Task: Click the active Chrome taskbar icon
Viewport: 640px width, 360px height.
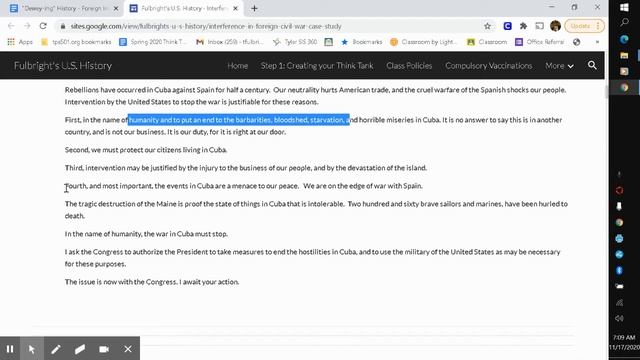Action: [x=624, y=87]
